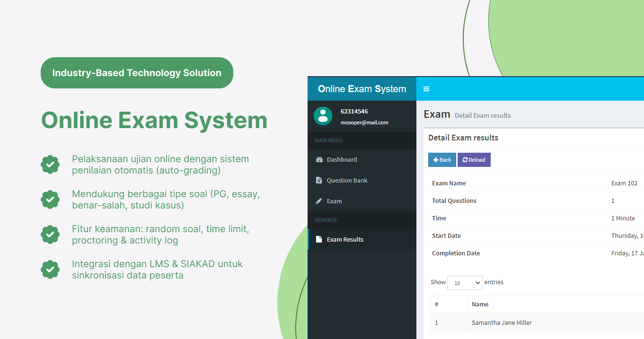The height and width of the screenshot is (339, 644).
Task: Click the Question Bank document icon
Action: [x=320, y=180]
